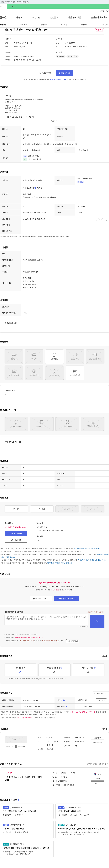Click the 관심기업 button

[x=10, y=746]
